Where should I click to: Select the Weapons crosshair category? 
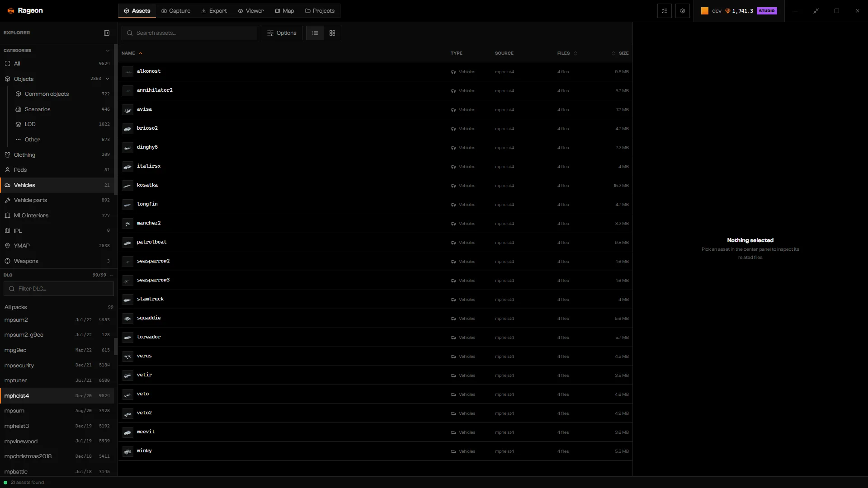pos(57,261)
